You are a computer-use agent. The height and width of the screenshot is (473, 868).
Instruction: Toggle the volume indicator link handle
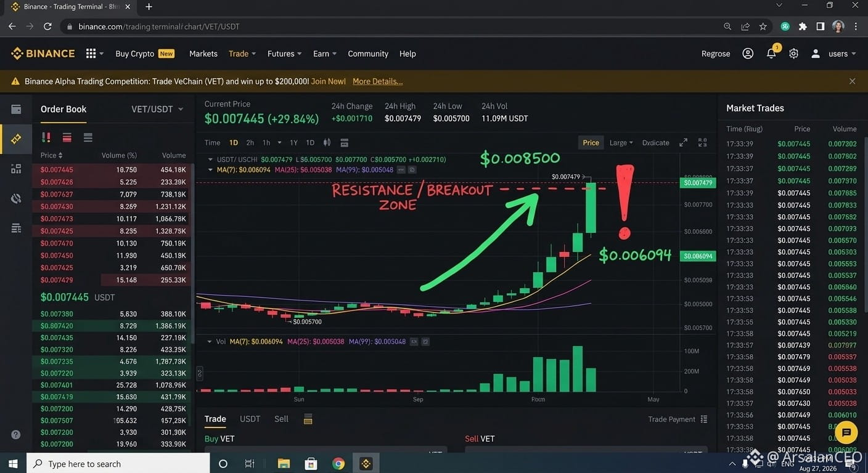pos(200,373)
